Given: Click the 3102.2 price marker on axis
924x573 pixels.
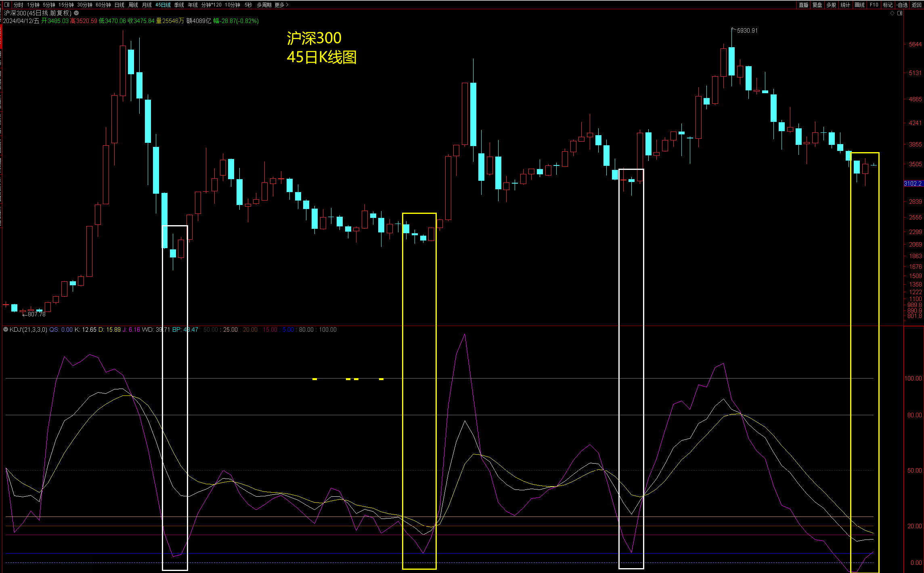Looking at the screenshot, I should point(913,184).
